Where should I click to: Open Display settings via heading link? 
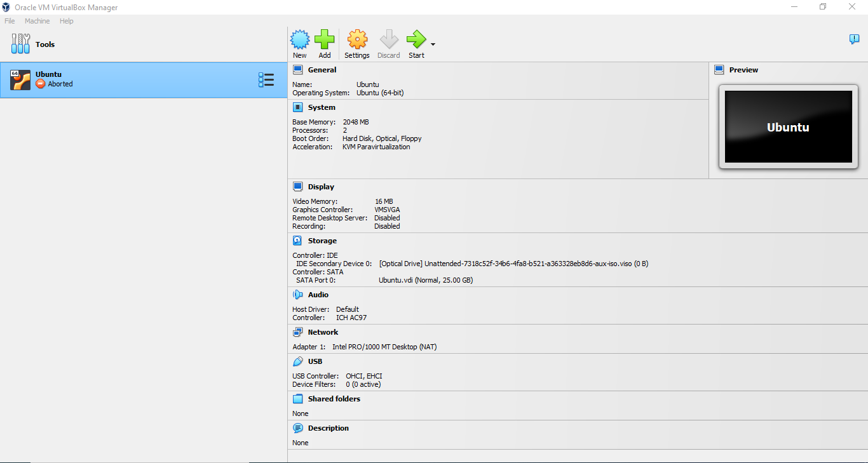click(x=321, y=187)
